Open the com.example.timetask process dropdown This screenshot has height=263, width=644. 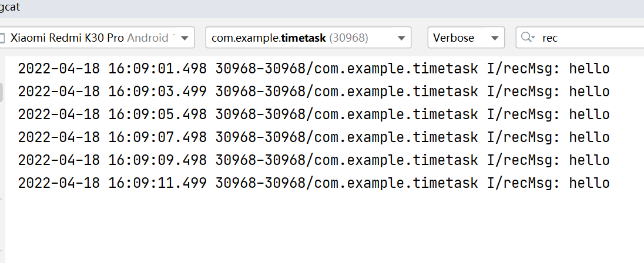point(308,38)
